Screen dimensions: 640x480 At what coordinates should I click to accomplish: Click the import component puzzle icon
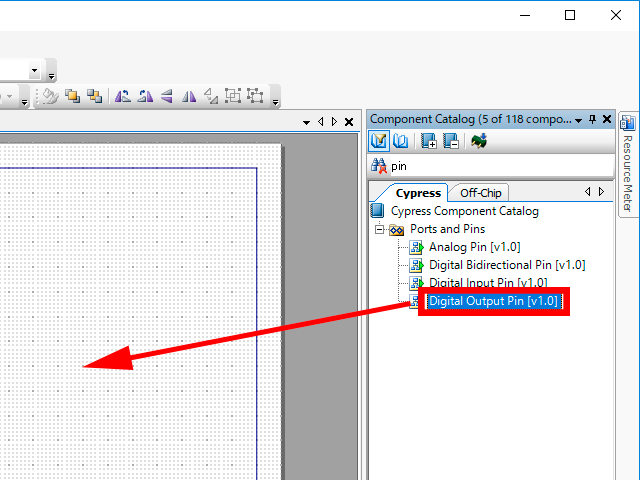coord(479,141)
